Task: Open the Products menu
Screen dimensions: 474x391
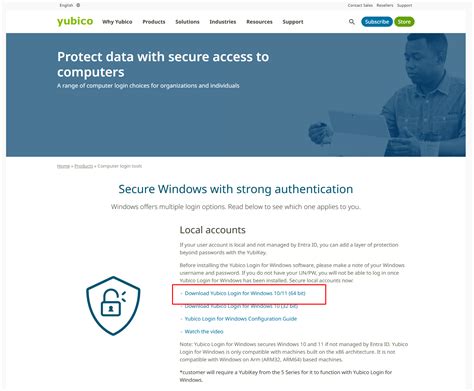Action: [154, 22]
